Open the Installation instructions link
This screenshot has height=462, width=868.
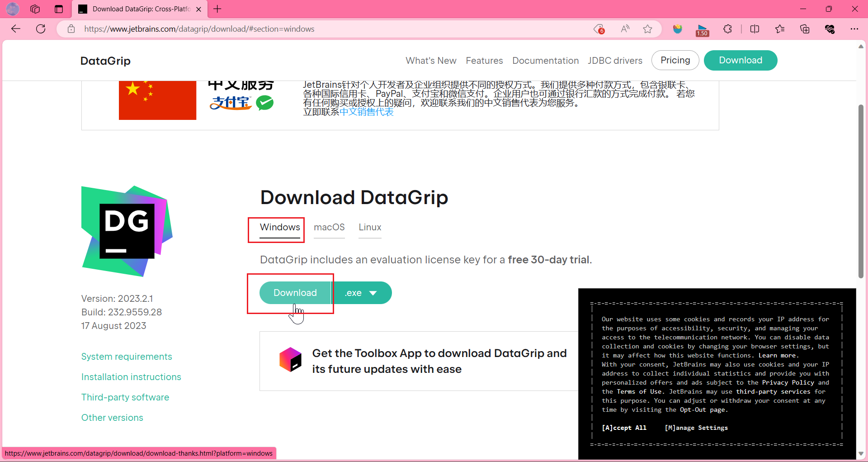coord(131,377)
